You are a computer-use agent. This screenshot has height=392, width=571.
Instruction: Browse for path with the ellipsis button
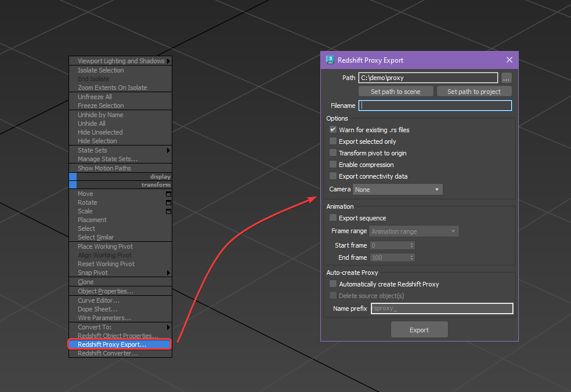tap(506, 78)
